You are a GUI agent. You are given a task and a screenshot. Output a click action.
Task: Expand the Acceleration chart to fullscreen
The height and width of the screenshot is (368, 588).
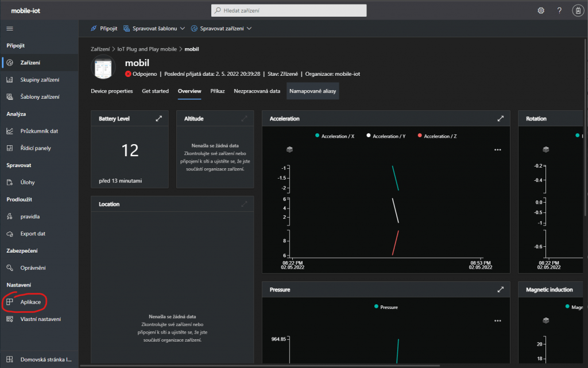(501, 118)
